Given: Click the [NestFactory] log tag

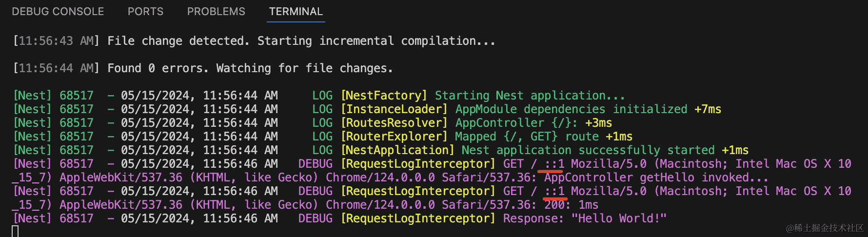Looking at the screenshot, I should click(x=384, y=96).
